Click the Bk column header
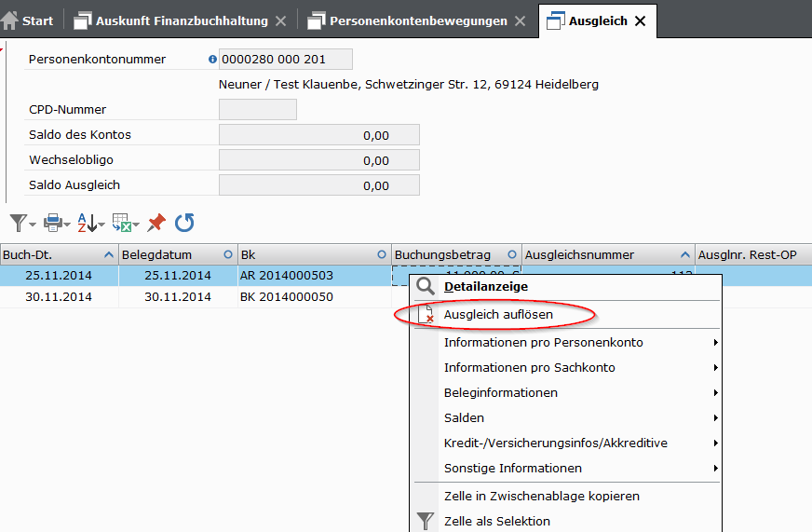 [x=315, y=255]
